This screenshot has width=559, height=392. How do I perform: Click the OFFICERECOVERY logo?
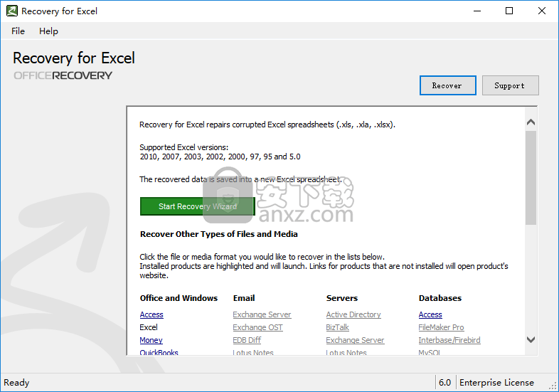[63, 75]
